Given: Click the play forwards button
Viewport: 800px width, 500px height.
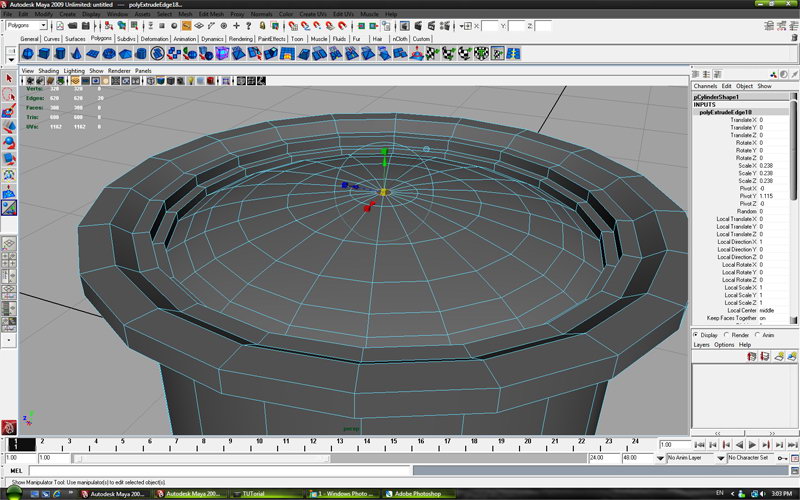Looking at the screenshot, I should [x=752, y=444].
